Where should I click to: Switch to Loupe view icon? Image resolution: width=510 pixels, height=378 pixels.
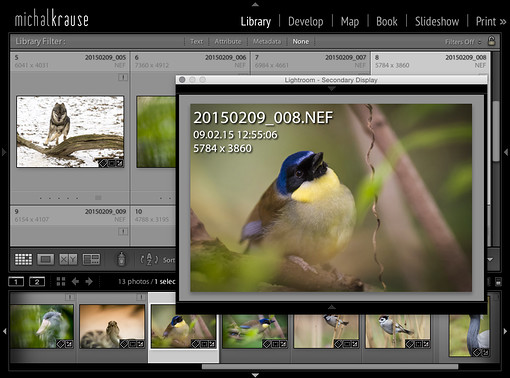click(x=46, y=259)
